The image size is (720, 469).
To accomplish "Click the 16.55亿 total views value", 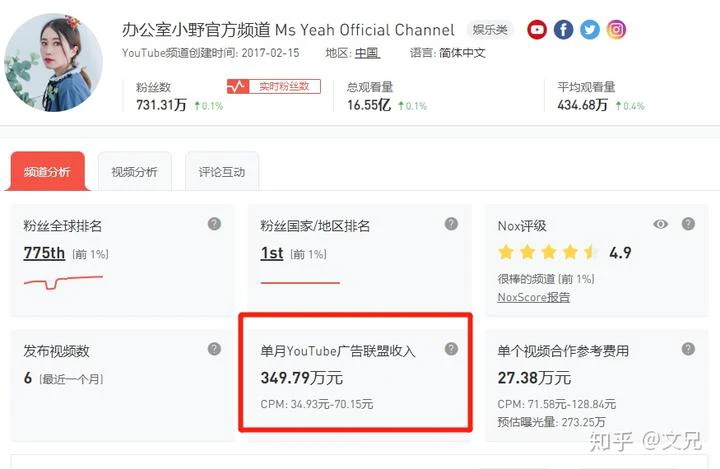I will pyautogui.click(x=369, y=105).
